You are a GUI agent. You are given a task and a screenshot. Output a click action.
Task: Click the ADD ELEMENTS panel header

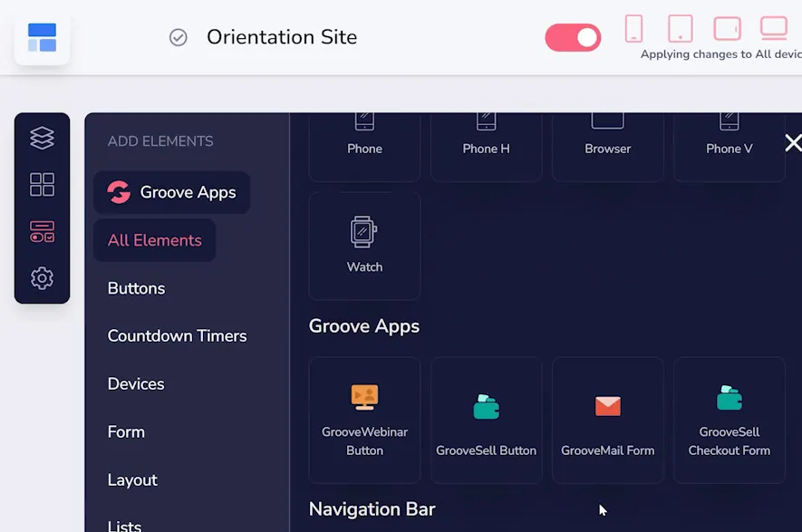click(x=160, y=141)
